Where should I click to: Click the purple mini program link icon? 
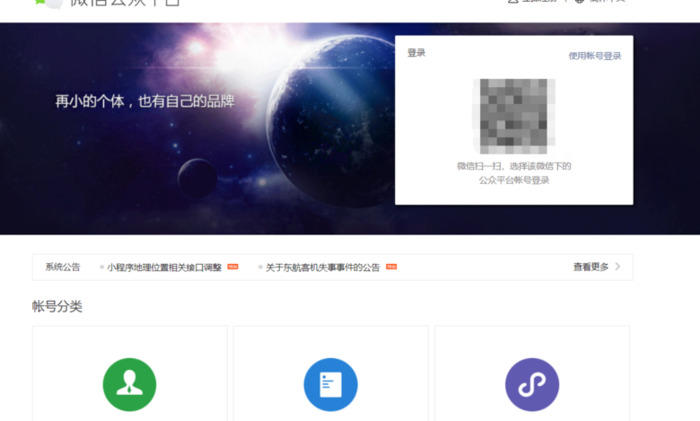point(532,384)
